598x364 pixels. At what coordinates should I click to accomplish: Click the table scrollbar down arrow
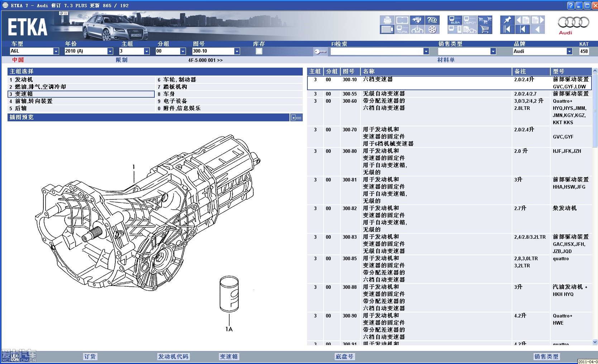point(595,342)
